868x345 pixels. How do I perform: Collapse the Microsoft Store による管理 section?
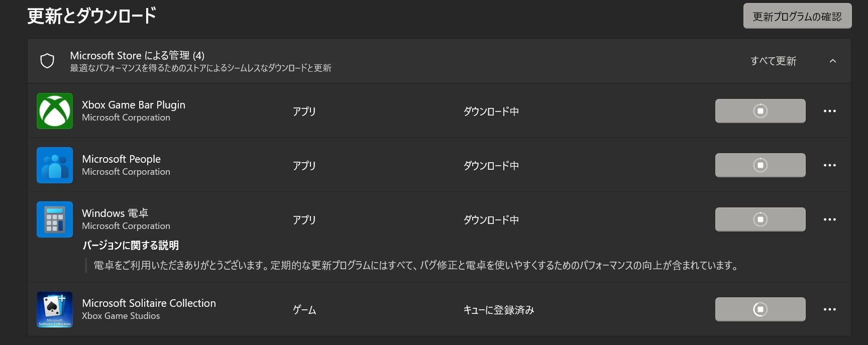pos(833,61)
